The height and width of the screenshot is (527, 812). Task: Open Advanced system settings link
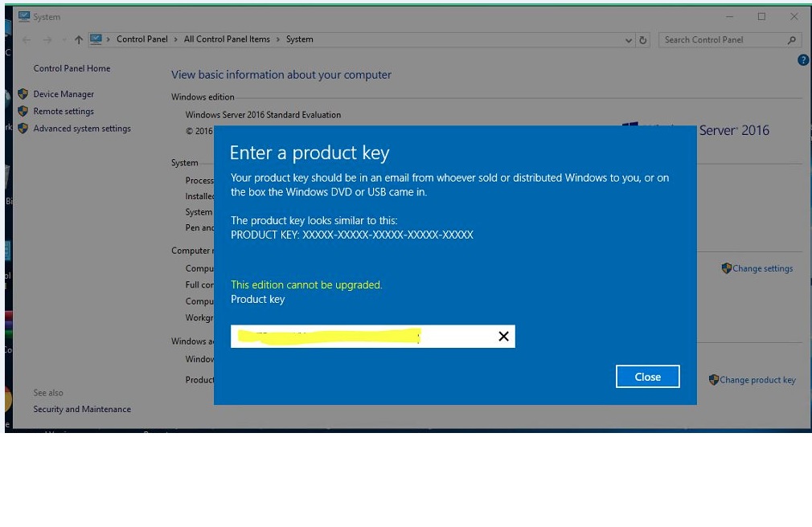[82, 129]
